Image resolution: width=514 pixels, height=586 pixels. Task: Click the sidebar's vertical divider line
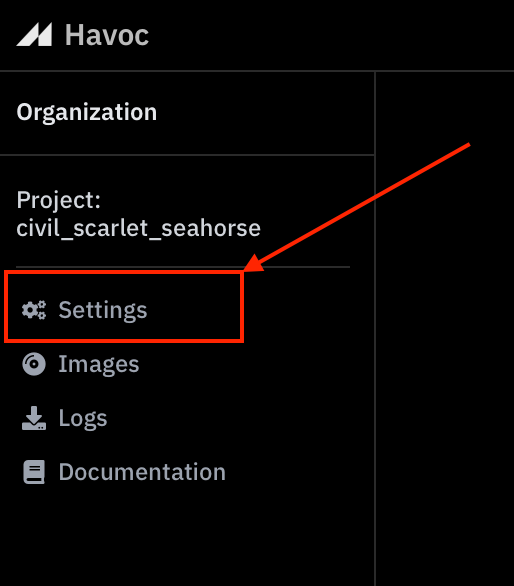[x=375, y=329]
